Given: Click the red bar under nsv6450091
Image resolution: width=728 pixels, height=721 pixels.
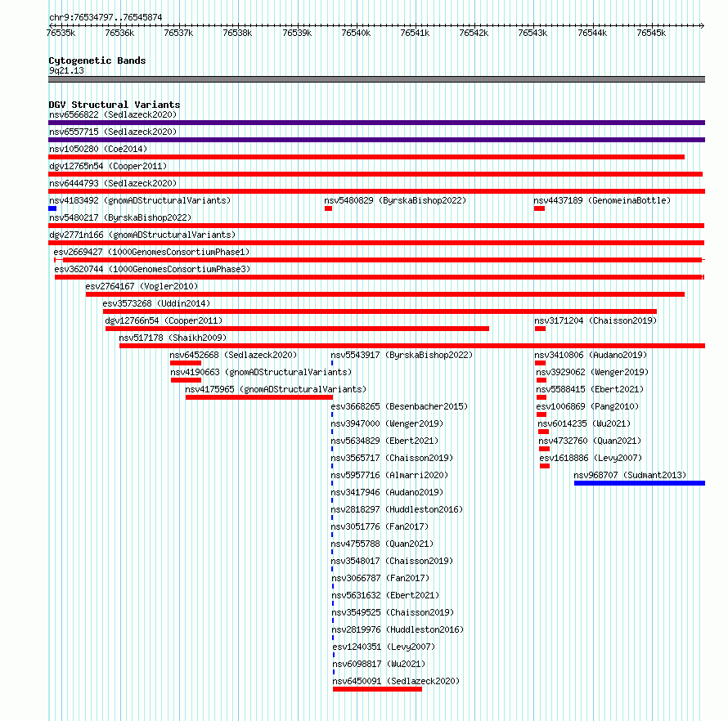Looking at the screenshot, I should (x=377, y=689).
